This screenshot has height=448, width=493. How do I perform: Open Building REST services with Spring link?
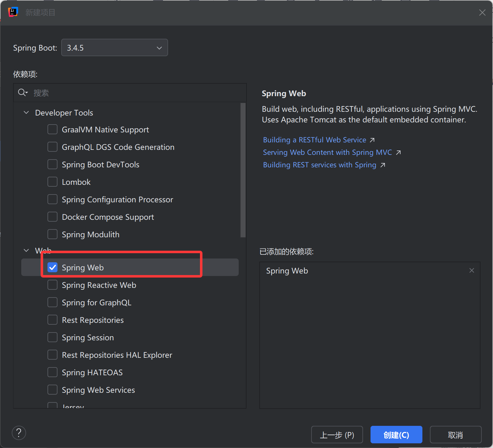[x=320, y=165]
